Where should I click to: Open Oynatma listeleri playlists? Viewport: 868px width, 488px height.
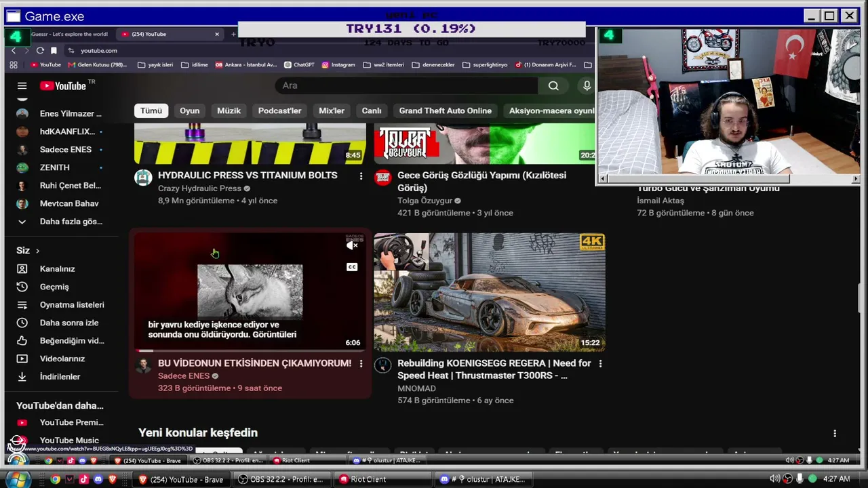60,304
